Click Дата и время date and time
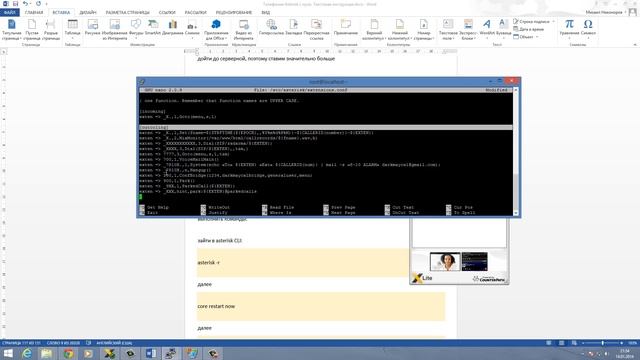The height and width of the screenshot is (360, 640). click(528, 29)
